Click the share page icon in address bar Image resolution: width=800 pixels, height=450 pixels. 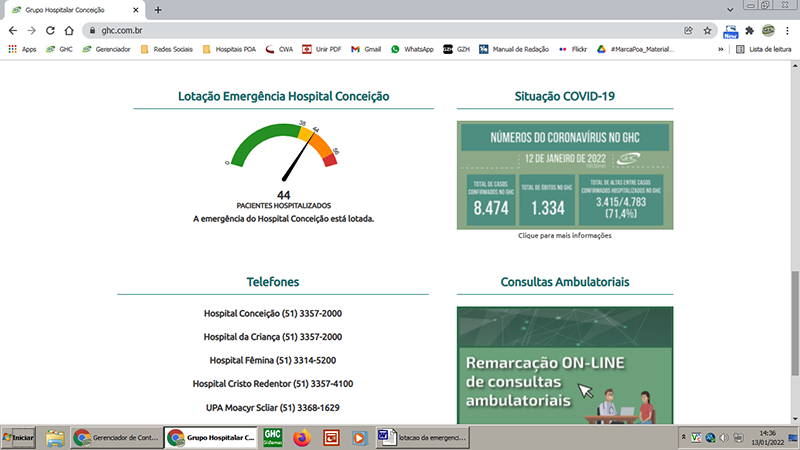point(688,30)
